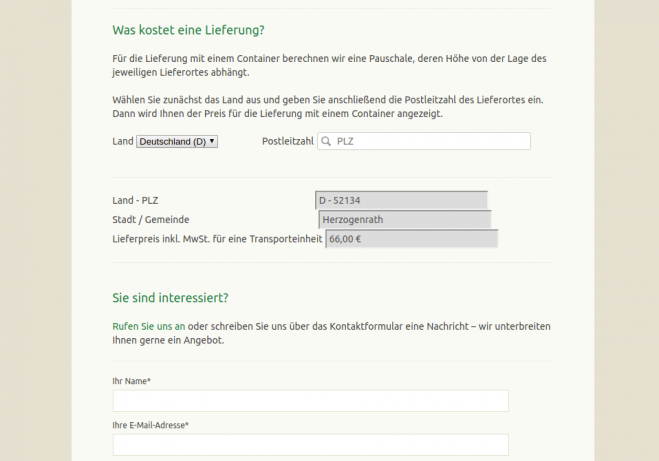This screenshot has height=461, width=659.
Task: Click the 'Land - PLZ' row label
Action: tap(143, 200)
